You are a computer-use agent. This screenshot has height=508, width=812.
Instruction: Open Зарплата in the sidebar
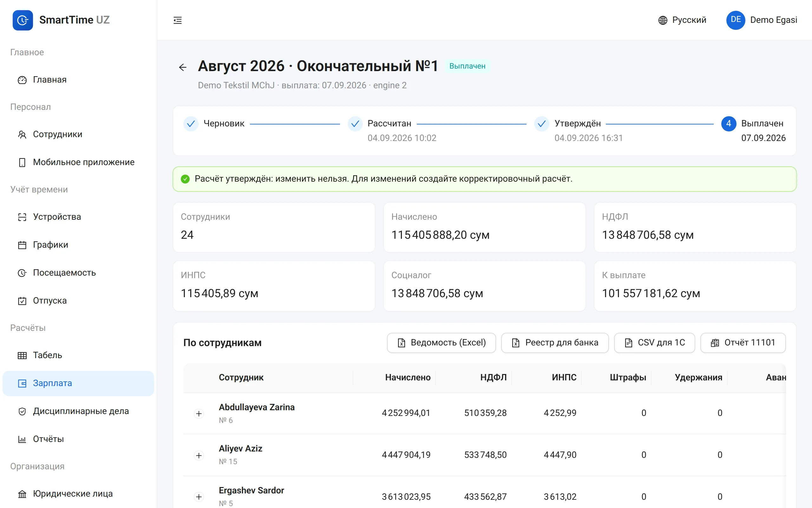(78, 383)
